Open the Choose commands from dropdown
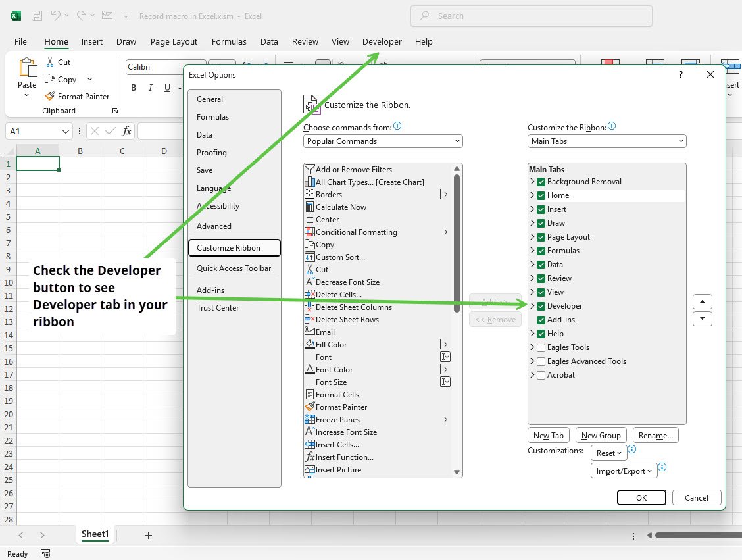Viewport: 742px width, 560px height. 383,141
